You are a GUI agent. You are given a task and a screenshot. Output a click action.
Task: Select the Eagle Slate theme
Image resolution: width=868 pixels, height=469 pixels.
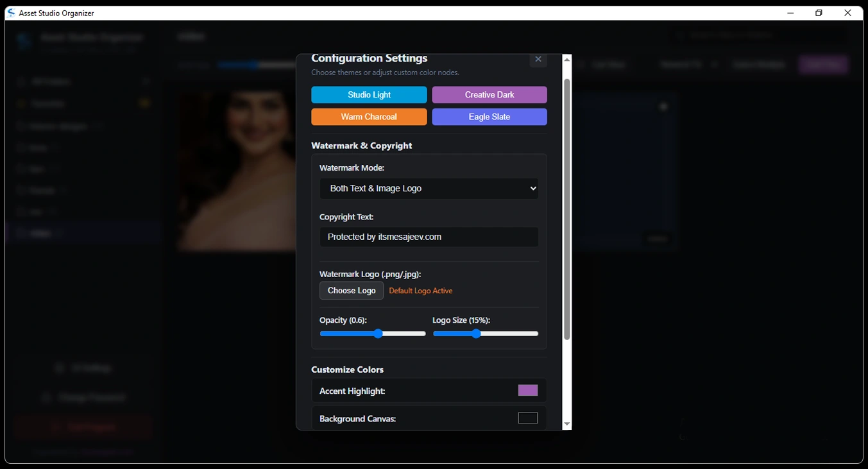click(x=489, y=117)
